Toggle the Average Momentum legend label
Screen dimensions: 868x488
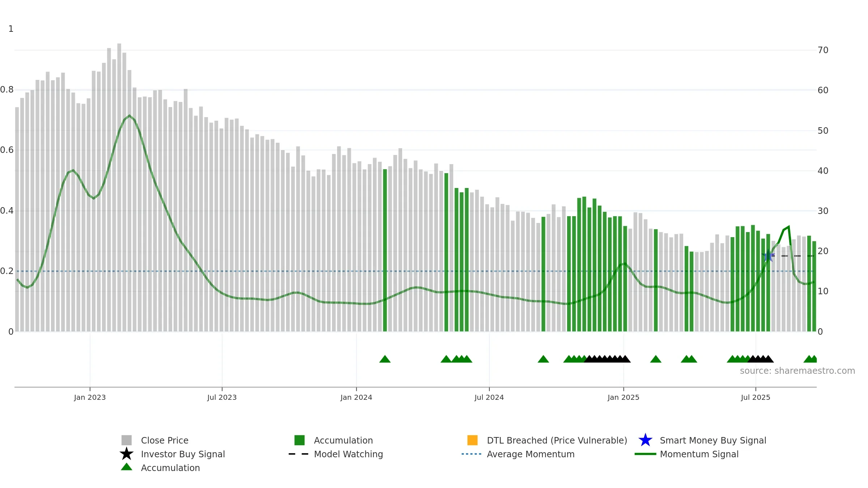point(531,454)
